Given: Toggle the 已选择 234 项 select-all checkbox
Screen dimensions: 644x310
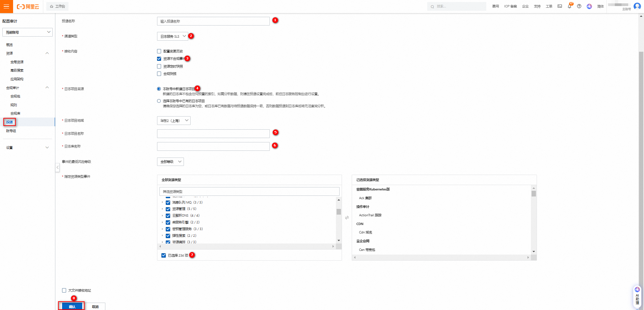Looking at the screenshot, I should [163, 256].
